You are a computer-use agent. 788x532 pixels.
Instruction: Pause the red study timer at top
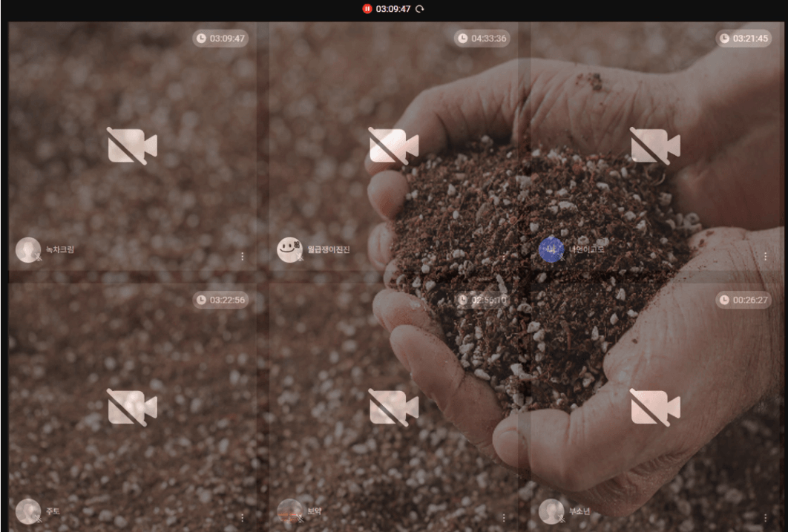pos(367,9)
